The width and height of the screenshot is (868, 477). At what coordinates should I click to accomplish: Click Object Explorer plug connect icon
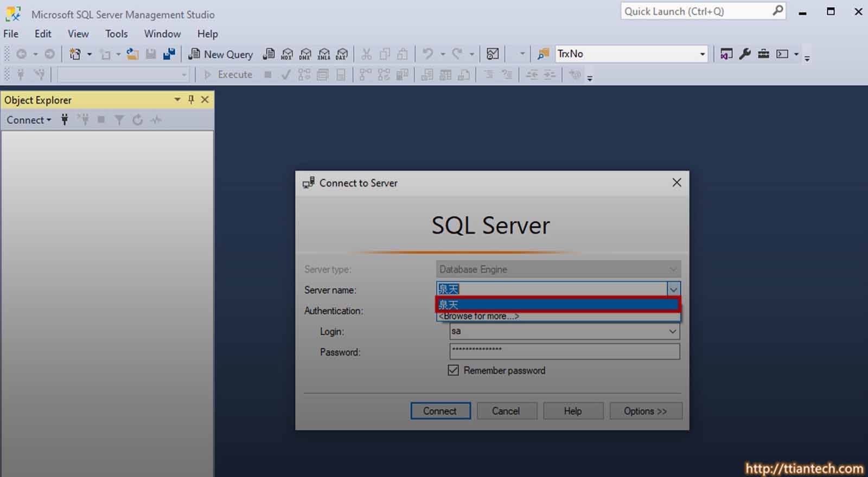[65, 120]
